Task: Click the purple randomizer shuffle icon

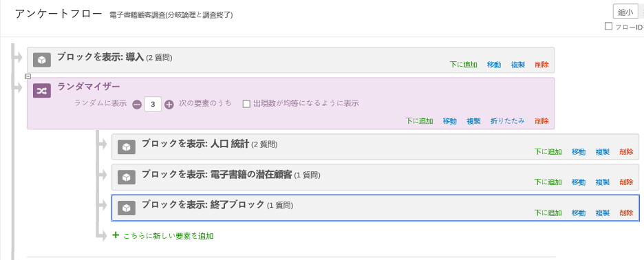Action: click(42, 90)
